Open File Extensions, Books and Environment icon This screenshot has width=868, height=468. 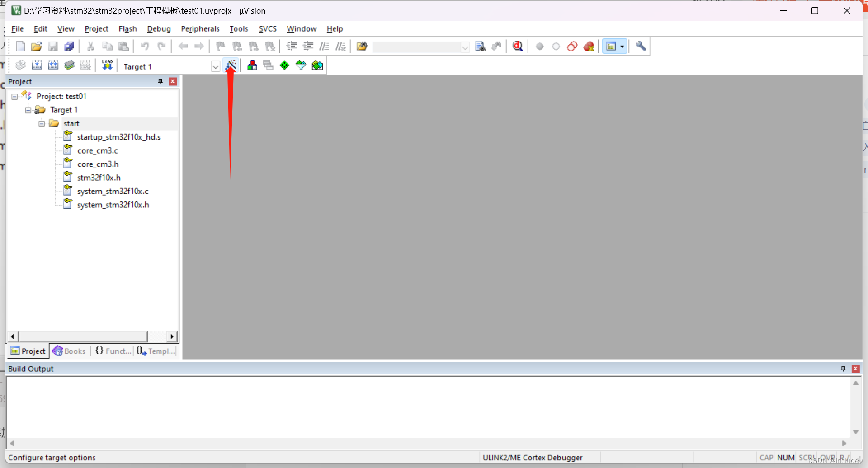click(252, 66)
